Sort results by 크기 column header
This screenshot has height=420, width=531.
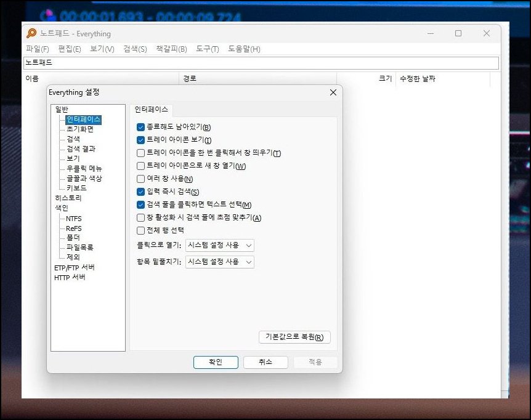point(367,78)
